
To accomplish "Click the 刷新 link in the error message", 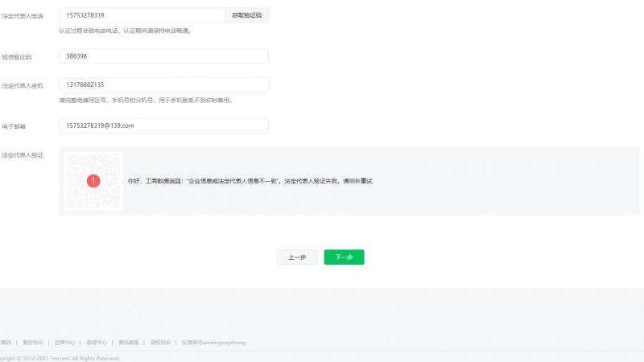I will click(354, 181).
